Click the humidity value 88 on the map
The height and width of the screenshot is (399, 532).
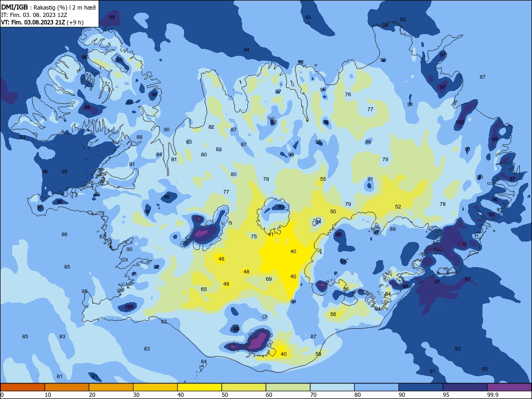[x=139, y=137]
